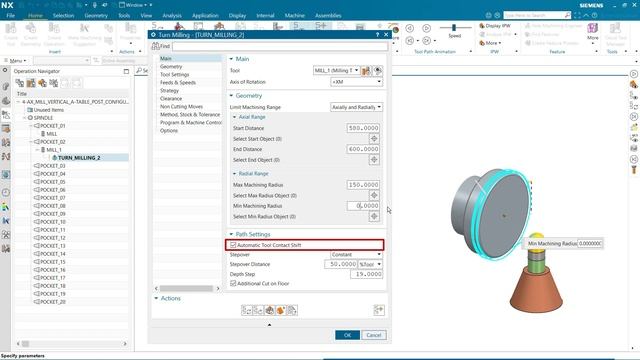Pick Select Max Radius Object icon
This screenshot has height=360, width=640.
(x=374, y=195)
